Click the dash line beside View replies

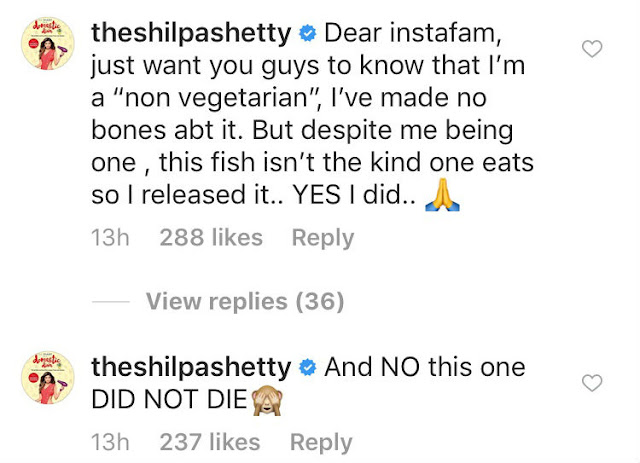tap(110, 301)
